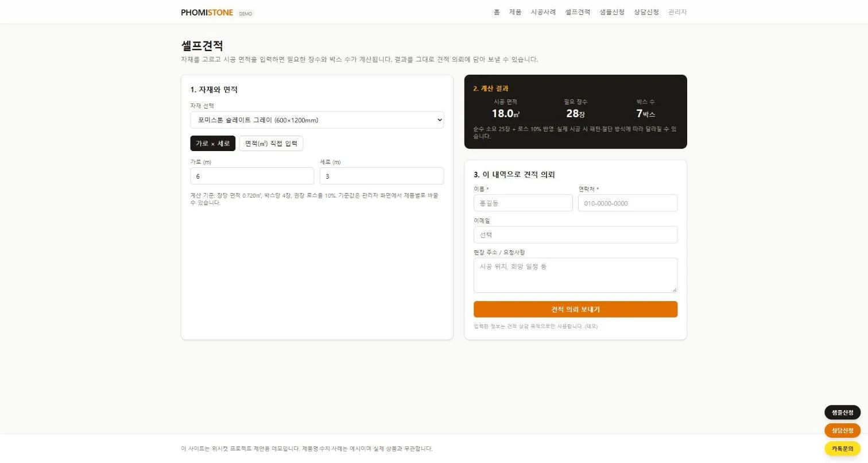
Task: Click the footer demo disclaimer text
Action: coord(307,449)
